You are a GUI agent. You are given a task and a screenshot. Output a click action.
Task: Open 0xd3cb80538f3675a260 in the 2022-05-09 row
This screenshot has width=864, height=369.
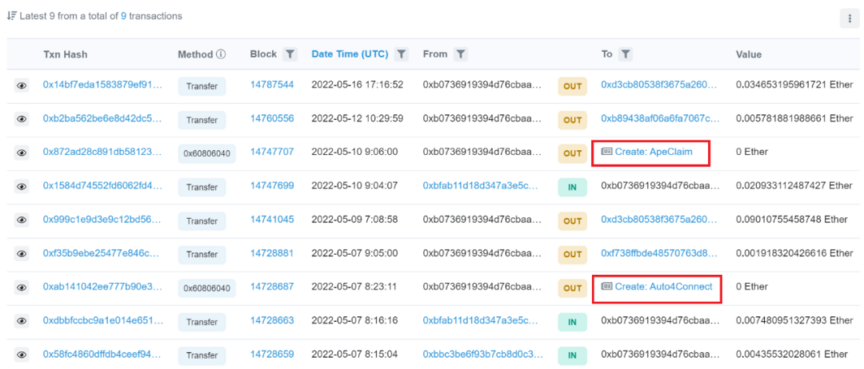(x=660, y=219)
